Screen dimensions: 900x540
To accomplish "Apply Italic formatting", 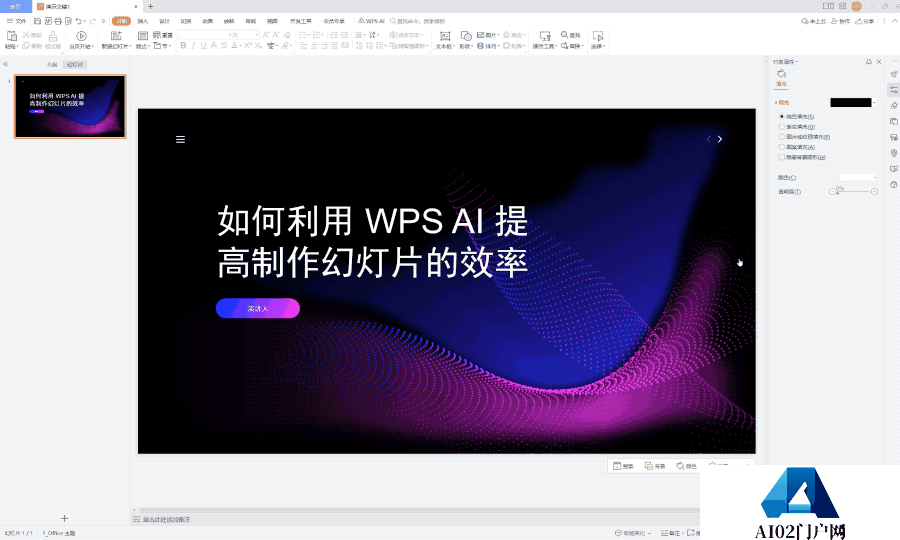I will click(x=193, y=45).
